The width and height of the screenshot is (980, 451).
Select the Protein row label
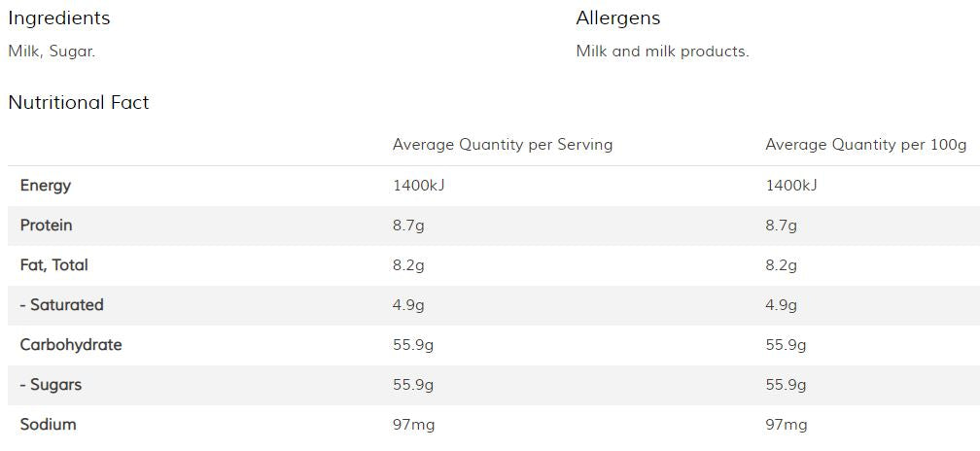tap(47, 225)
